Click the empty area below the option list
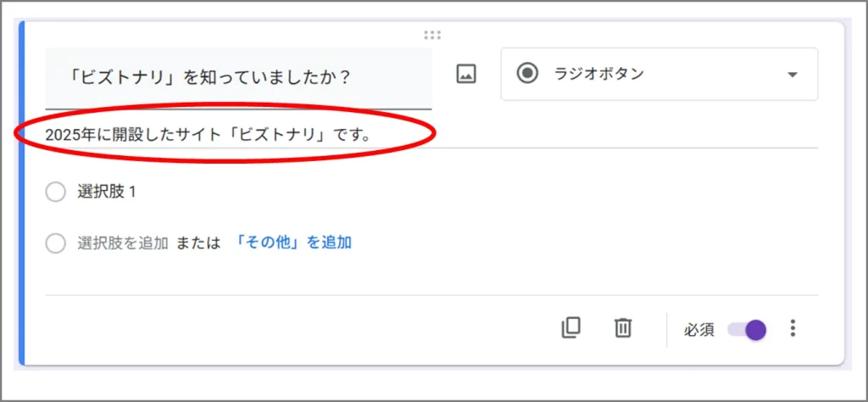The width and height of the screenshot is (868, 402). pyautogui.click(x=424, y=273)
